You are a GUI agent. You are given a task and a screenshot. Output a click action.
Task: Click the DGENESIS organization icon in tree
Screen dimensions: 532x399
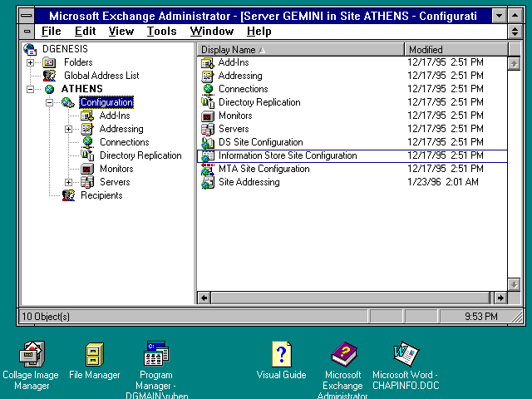(30, 49)
